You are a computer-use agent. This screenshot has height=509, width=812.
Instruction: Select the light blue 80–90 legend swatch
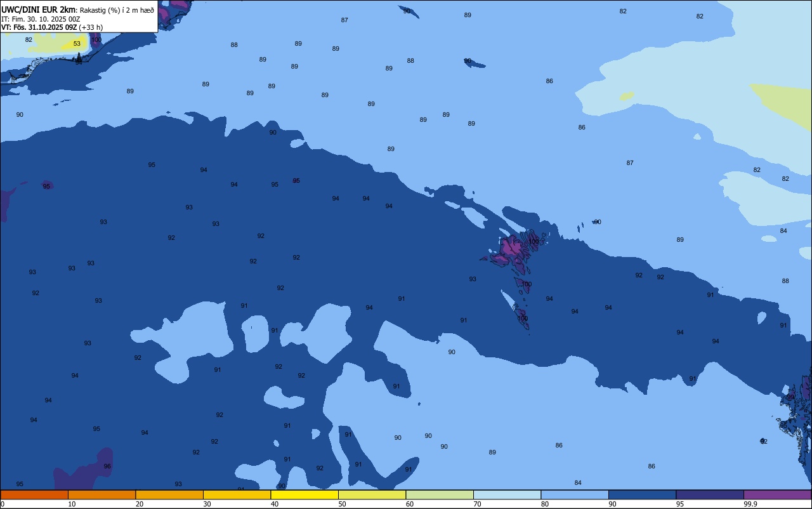pyautogui.click(x=575, y=494)
